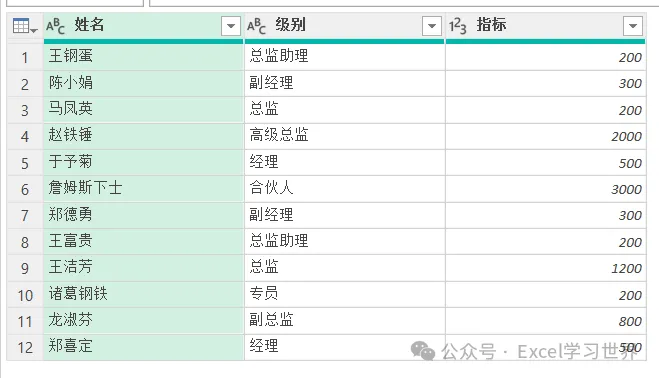Screen dimensions: 659x378
Task: Click the 副总监 level cell
Action: [345, 321]
